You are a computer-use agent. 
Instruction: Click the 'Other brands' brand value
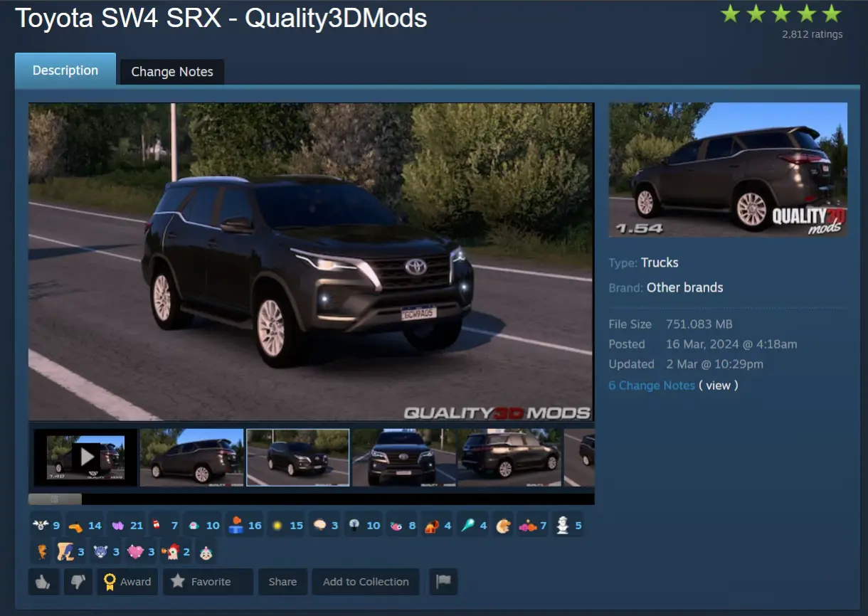[684, 287]
